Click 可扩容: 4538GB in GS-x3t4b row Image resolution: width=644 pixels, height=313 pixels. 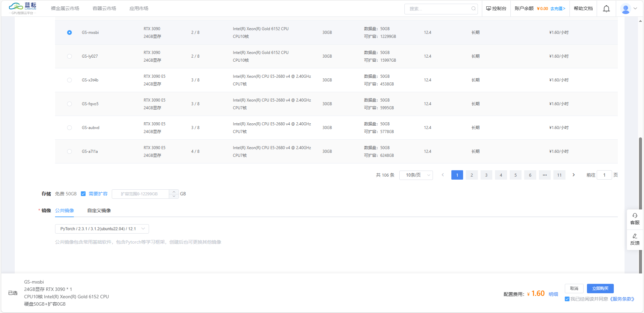click(x=379, y=84)
